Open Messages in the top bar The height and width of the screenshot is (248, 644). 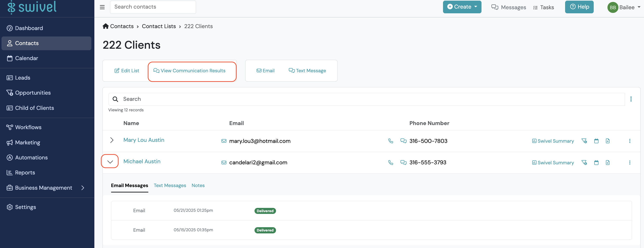coord(509,7)
